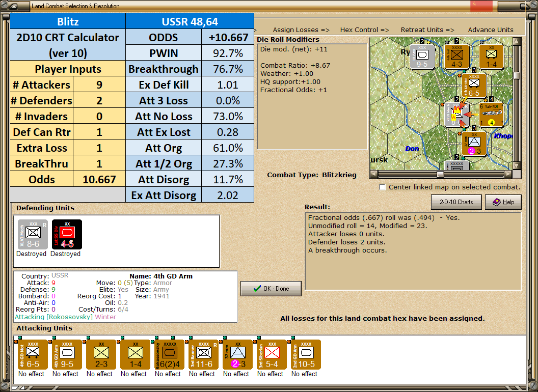538x392 pixels.
Task: Click the Die mod. (net): +11 line
Action: (293, 49)
